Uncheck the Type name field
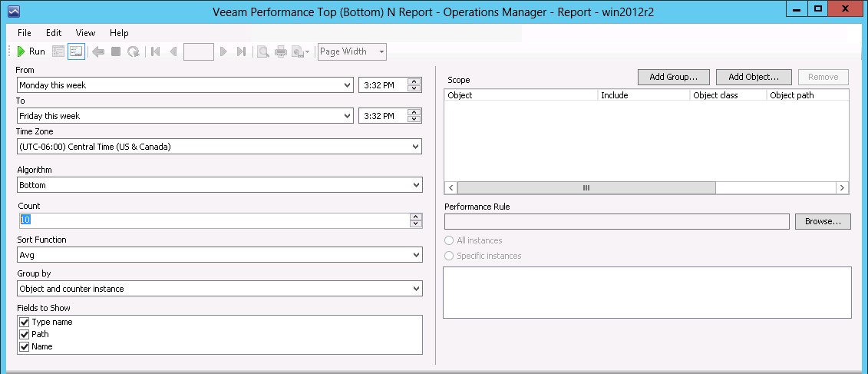 click(x=24, y=322)
